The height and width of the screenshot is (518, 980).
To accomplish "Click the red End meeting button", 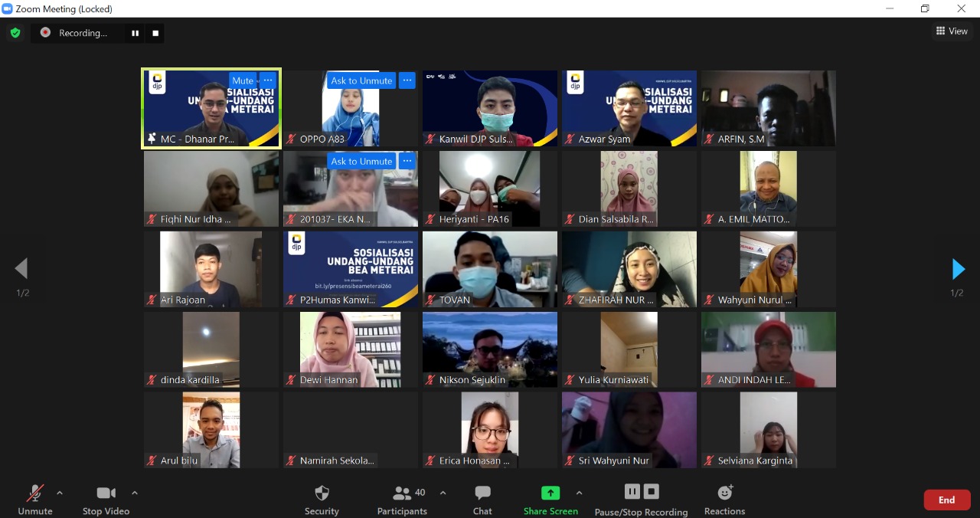I will [946, 500].
